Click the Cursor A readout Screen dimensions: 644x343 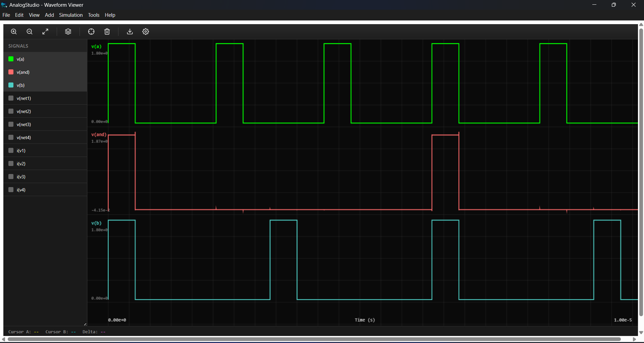tap(23, 332)
